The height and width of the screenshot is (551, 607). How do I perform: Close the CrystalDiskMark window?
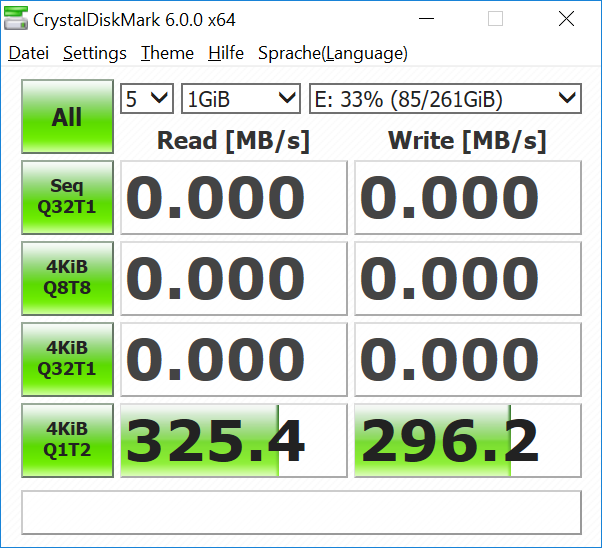(566, 19)
